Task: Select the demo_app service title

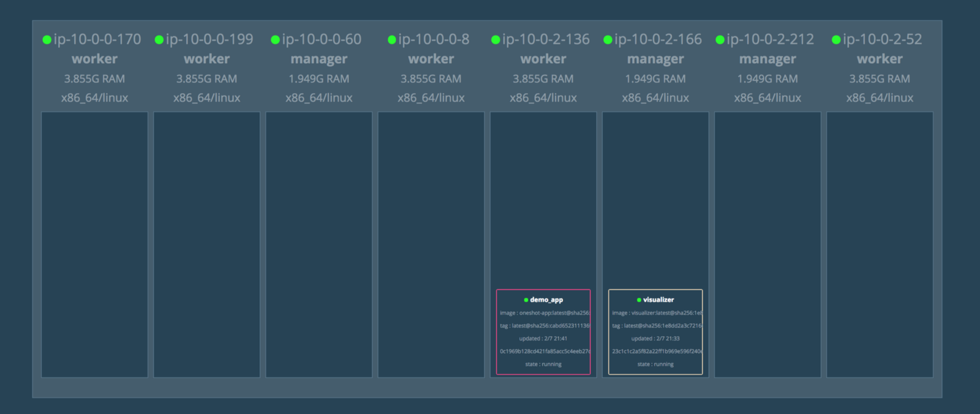Action: 546,299
